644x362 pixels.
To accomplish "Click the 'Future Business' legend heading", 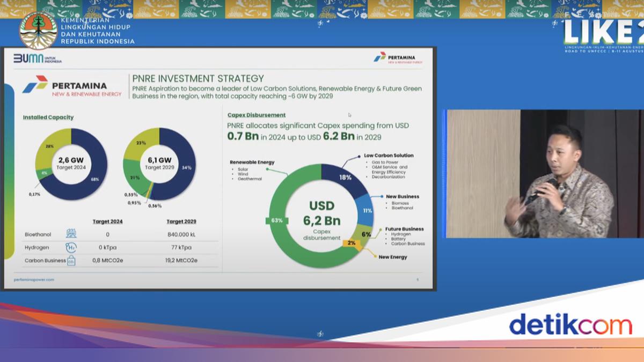I will (x=405, y=228).
